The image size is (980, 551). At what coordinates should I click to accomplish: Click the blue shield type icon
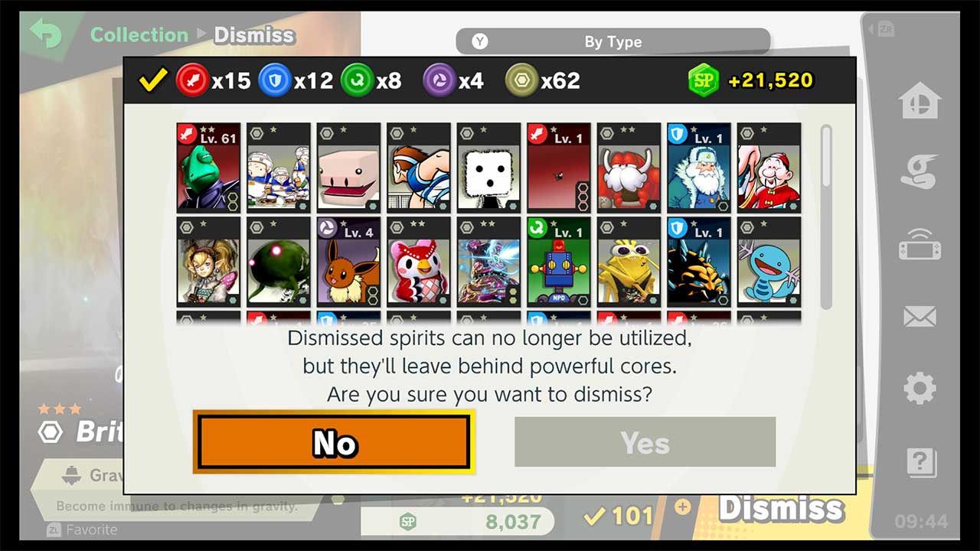[x=274, y=80]
